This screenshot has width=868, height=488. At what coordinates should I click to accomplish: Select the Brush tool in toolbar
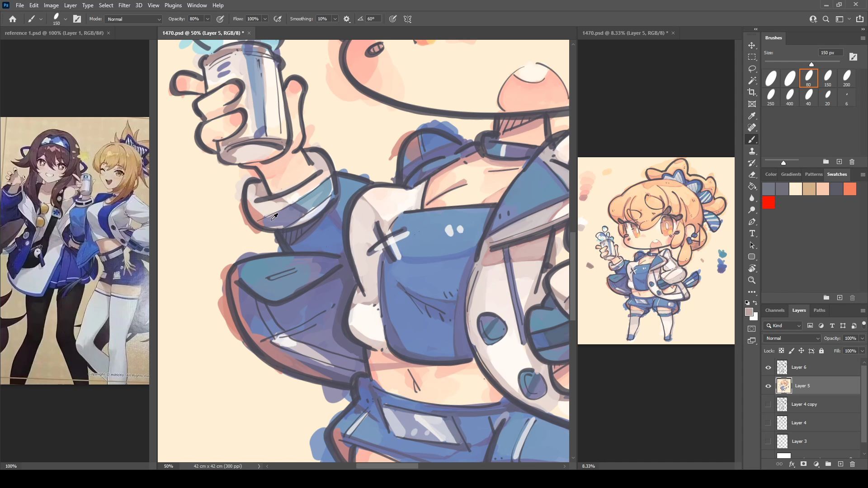[752, 140]
